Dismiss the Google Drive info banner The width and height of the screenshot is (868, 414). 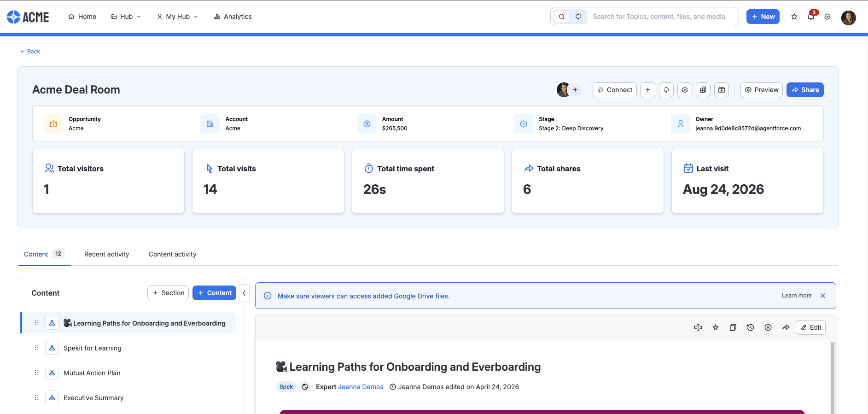(x=823, y=296)
